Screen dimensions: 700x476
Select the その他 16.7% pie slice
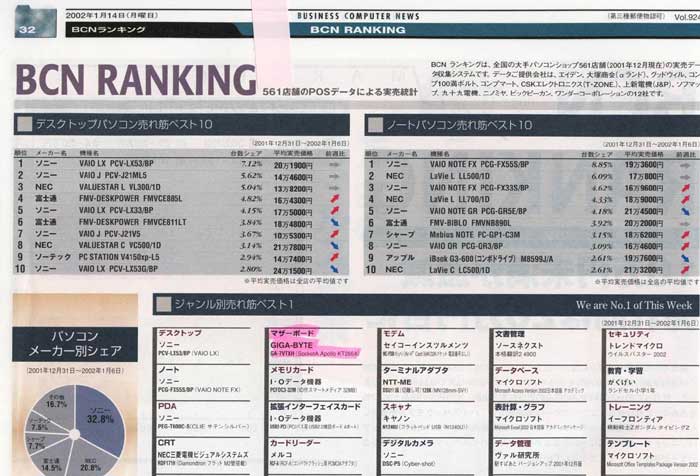[54, 405]
